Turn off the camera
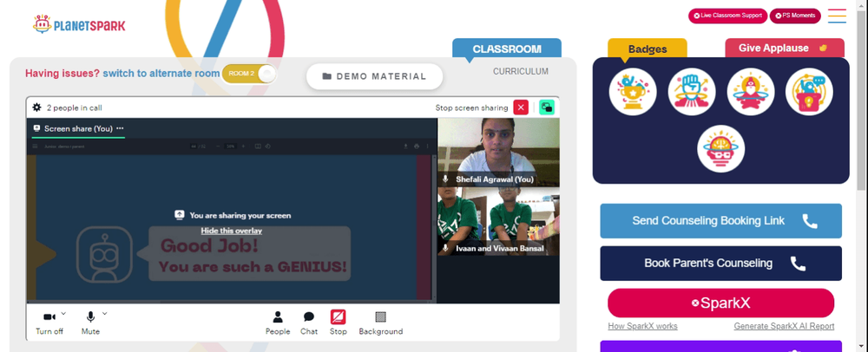Image resolution: width=868 pixels, height=352 pixels. [49, 323]
